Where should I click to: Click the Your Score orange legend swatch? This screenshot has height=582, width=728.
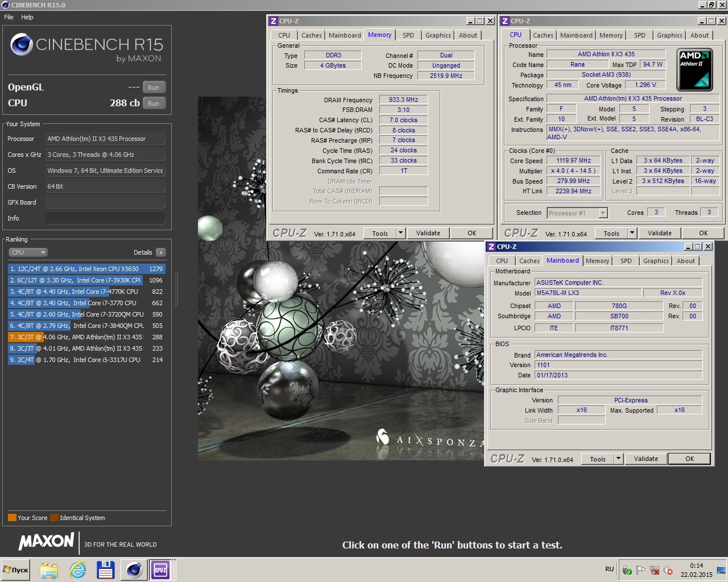[x=12, y=518]
